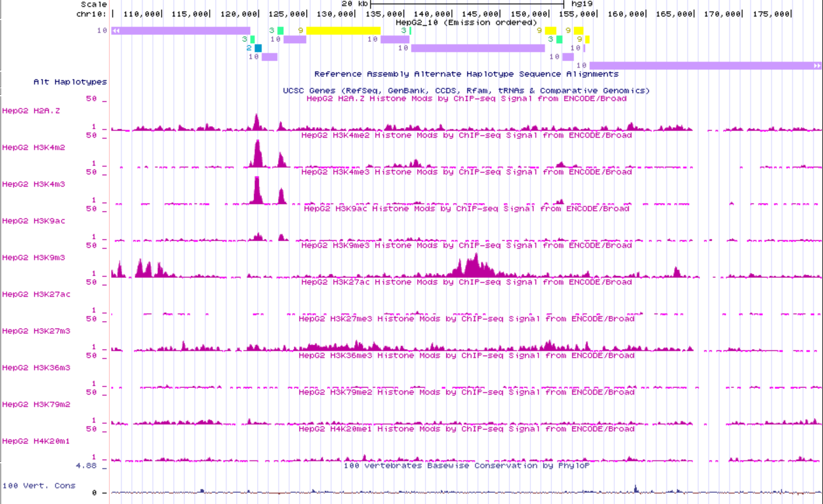Screen dimensions: 823x504
Task: Open the HepG2 H3K9ac track label
Action: (34, 221)
